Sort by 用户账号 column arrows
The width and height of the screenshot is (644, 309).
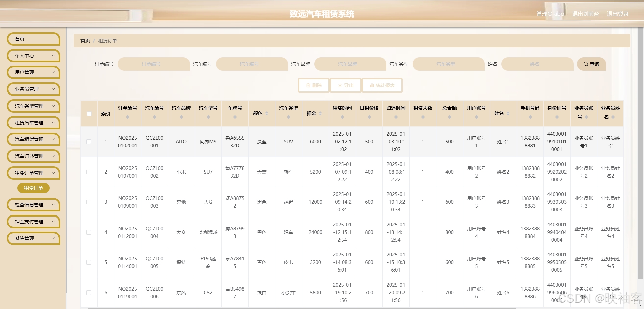[476, 117]
